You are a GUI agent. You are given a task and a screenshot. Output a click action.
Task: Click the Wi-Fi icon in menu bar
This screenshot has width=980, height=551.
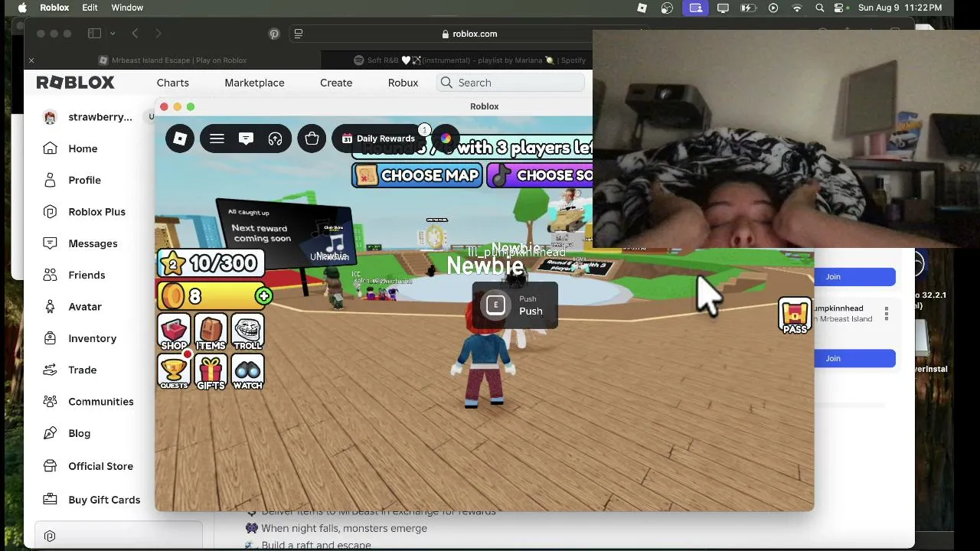pyautogui.click(x=797, y=8)
